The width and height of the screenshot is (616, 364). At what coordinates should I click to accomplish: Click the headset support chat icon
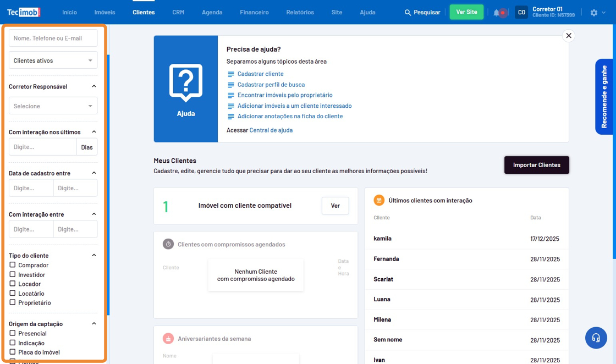[596, 338]
